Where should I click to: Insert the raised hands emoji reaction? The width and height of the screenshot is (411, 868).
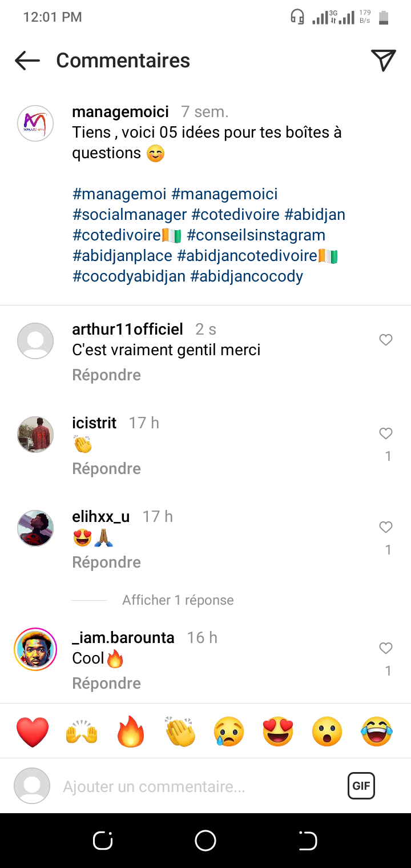(x=82, y=732)
